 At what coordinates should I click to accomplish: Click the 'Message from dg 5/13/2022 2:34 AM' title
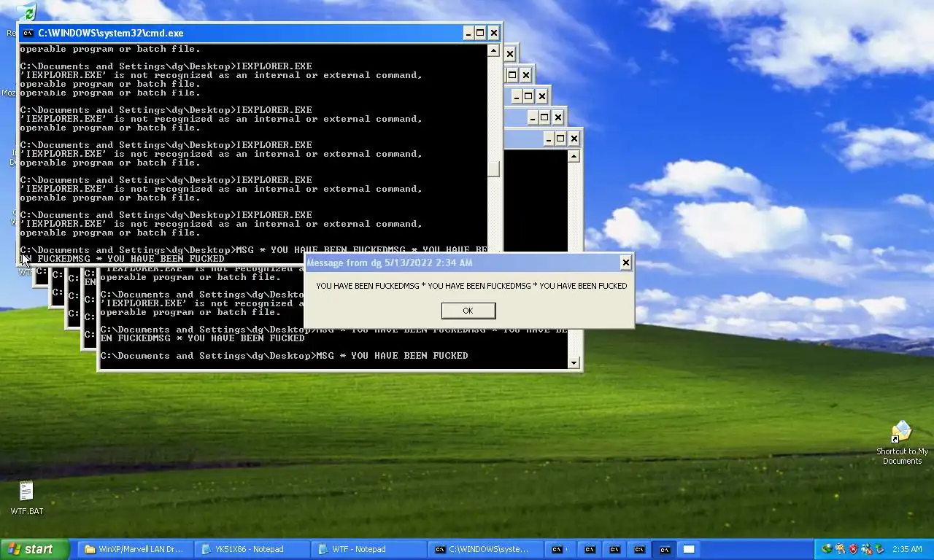coord(390,262)
